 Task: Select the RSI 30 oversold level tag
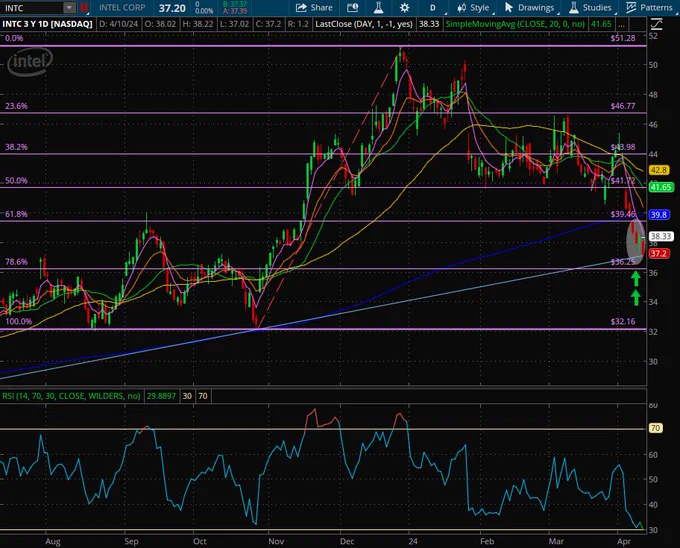(x=187, y=396)
